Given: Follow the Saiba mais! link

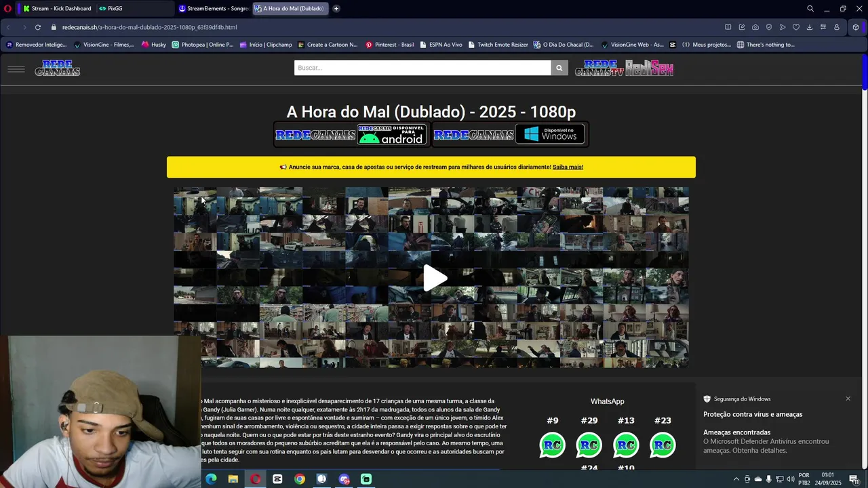Looking at the screenshot, I should coord(568,167).
